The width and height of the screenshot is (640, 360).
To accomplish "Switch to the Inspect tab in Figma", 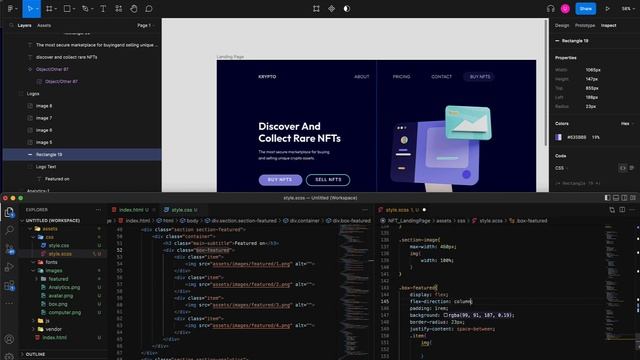I will coord(609,25).
